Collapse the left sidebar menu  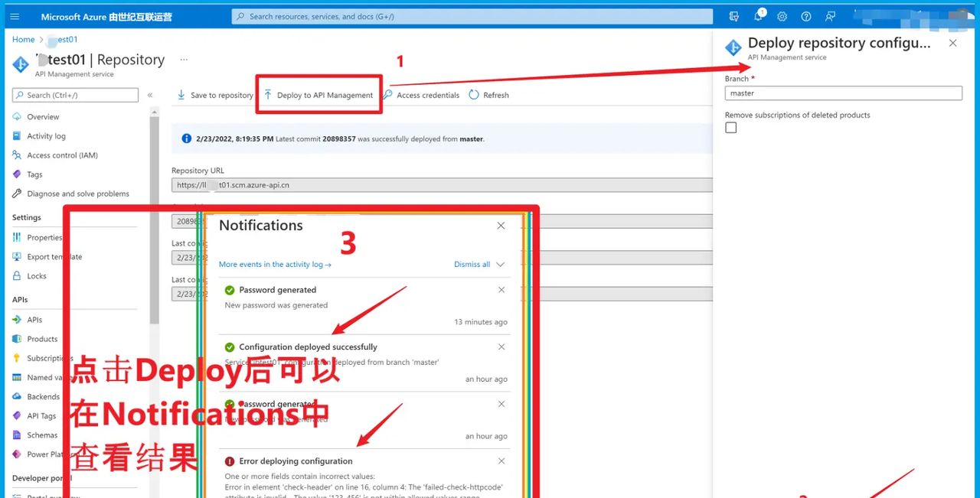coord(150,95)
